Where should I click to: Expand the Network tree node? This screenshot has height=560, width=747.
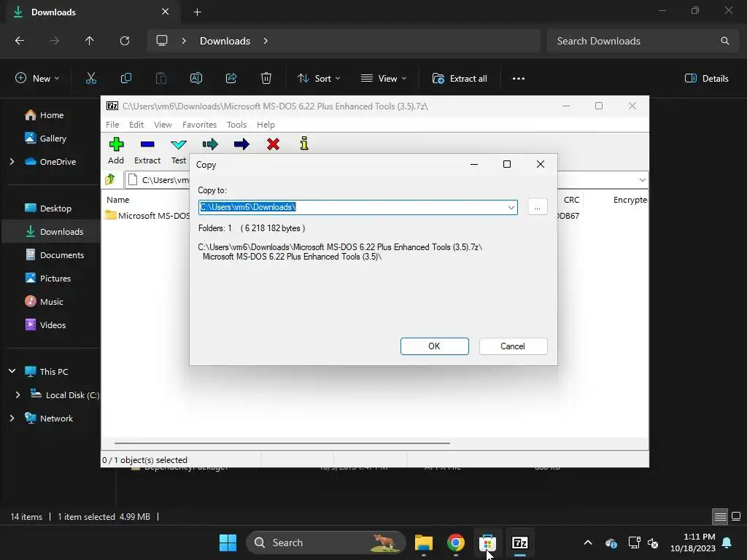(x=12, y=418)
